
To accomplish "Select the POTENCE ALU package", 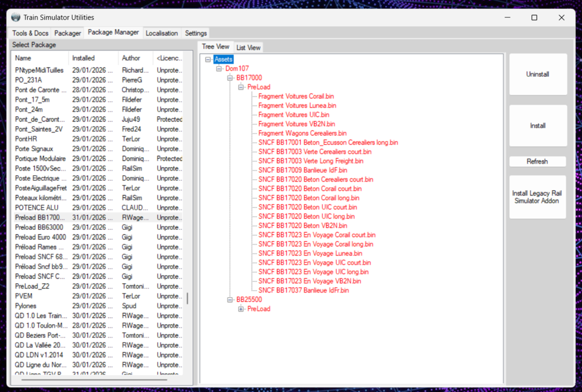I will (x=98, y=208).
